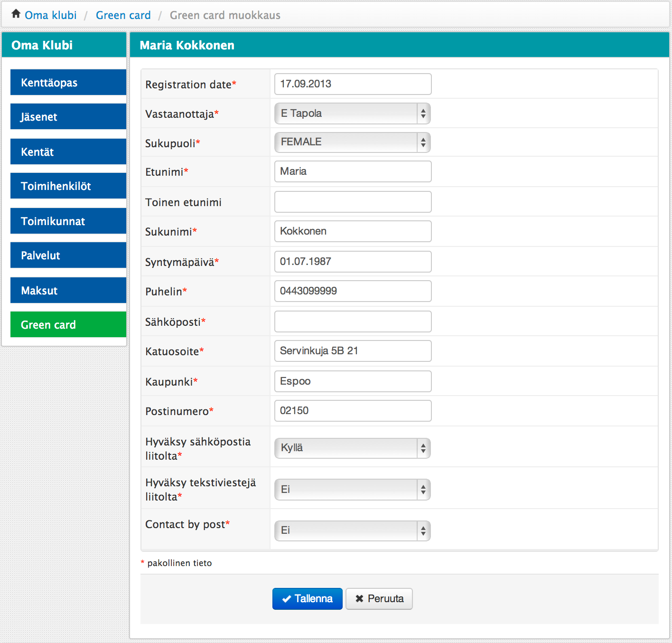Click the Postinumero field
The width and height of the screenshot is (672, 643).
[353, 411]
